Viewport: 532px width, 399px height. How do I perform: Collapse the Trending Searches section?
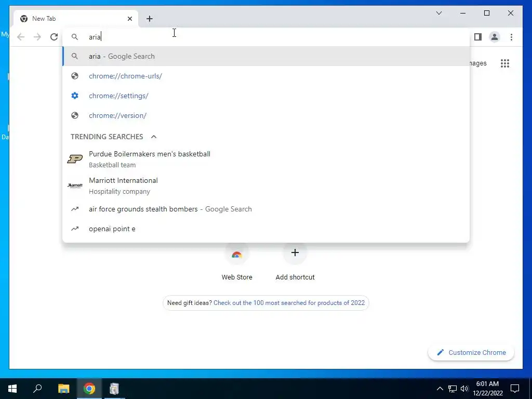click(154, 137)
